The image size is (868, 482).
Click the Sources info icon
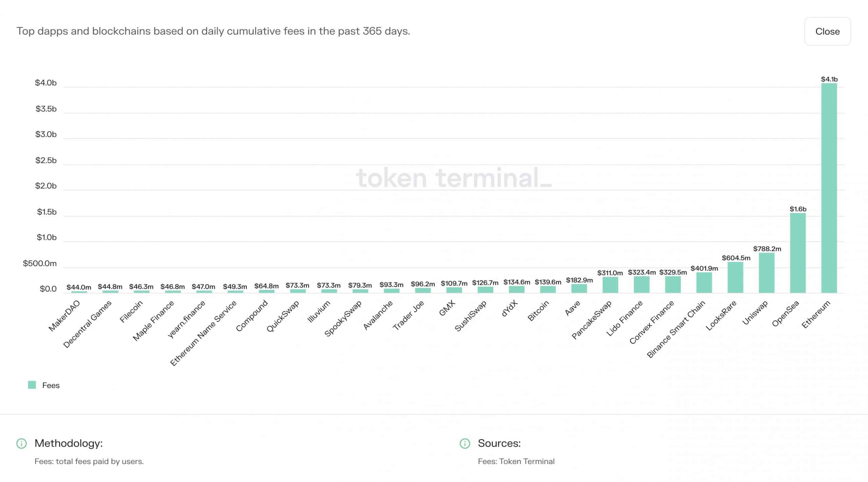pyautogui.click(x=465, y=443)
